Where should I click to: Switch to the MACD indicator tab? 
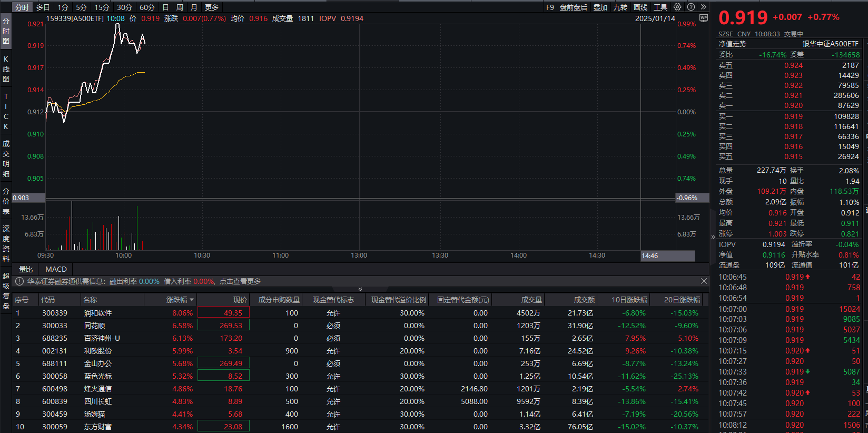pyautogui.click(x=56, y=269)
